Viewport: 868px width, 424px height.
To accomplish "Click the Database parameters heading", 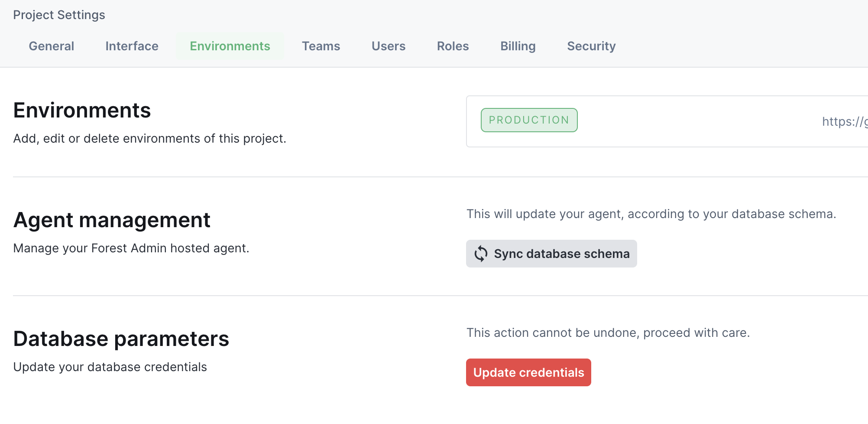I will pyautogui.click(x=121, y=339).
